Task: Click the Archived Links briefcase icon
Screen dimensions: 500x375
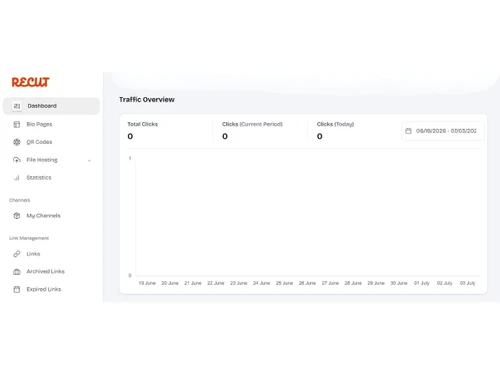Action: [17, 272]
